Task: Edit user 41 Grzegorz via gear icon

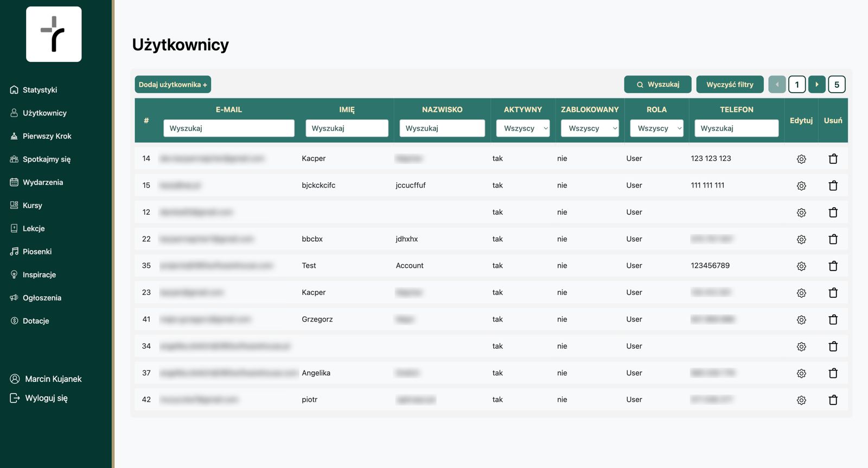Action: (x=801, y=319)
